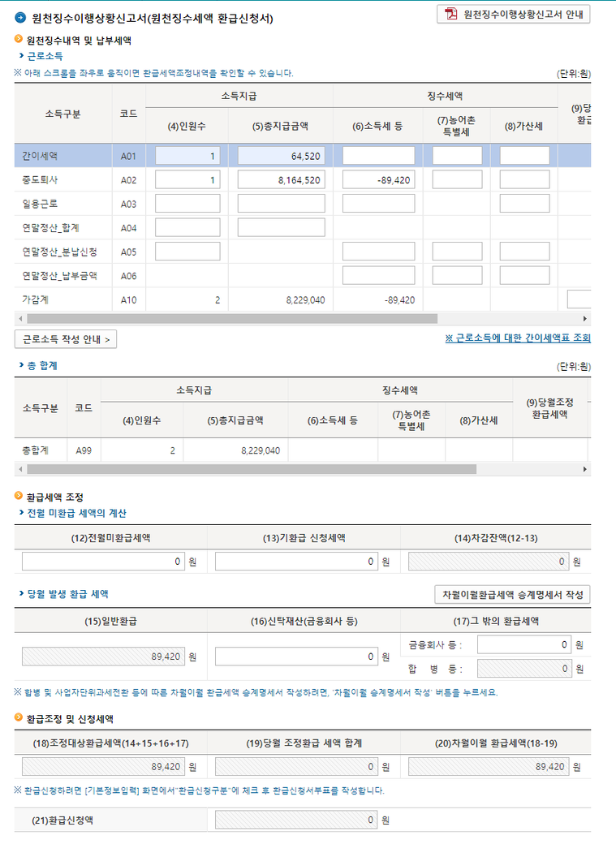
Task: Click left scroll arrow of 총 합계 table
Action: pyautogui.click(x=19, y=469)
